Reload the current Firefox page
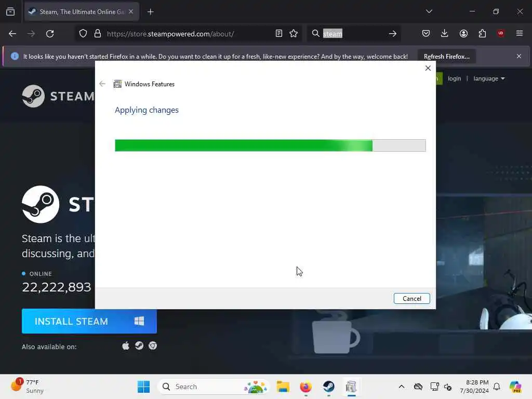The image size is (532, 399). coord(50,34)
